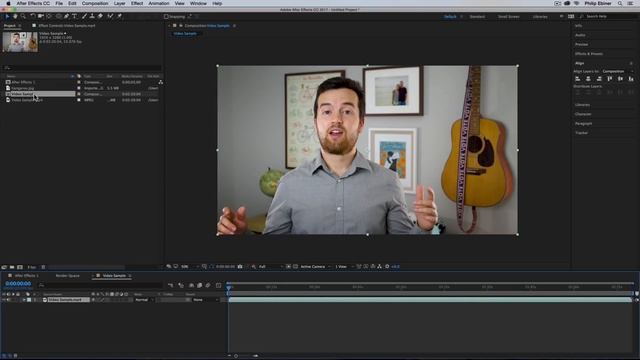
Task: Open the Effect menu
Action: (137, 3)
